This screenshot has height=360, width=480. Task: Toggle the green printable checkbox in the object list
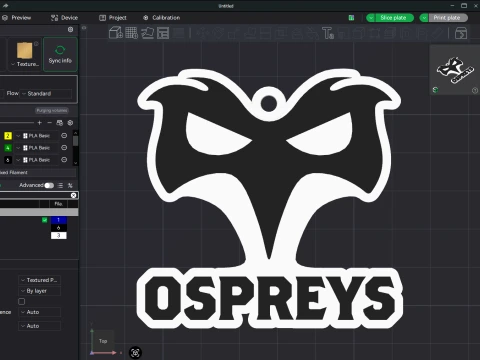click(x=45, y=220)
